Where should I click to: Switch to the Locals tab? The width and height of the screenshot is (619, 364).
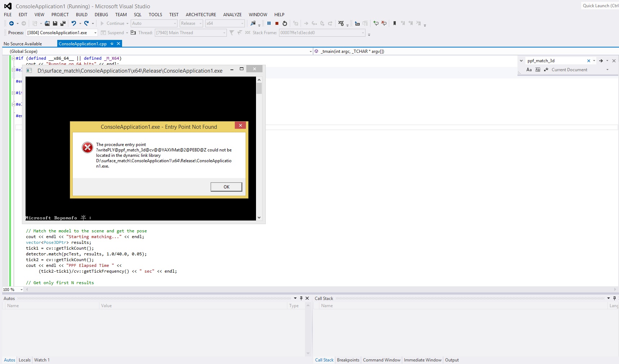(24, 360)
